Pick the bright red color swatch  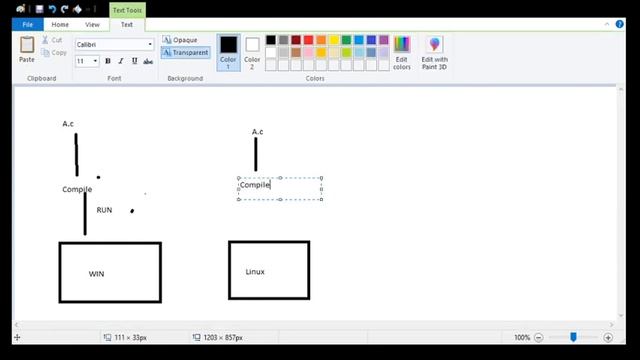click(309, 40)
